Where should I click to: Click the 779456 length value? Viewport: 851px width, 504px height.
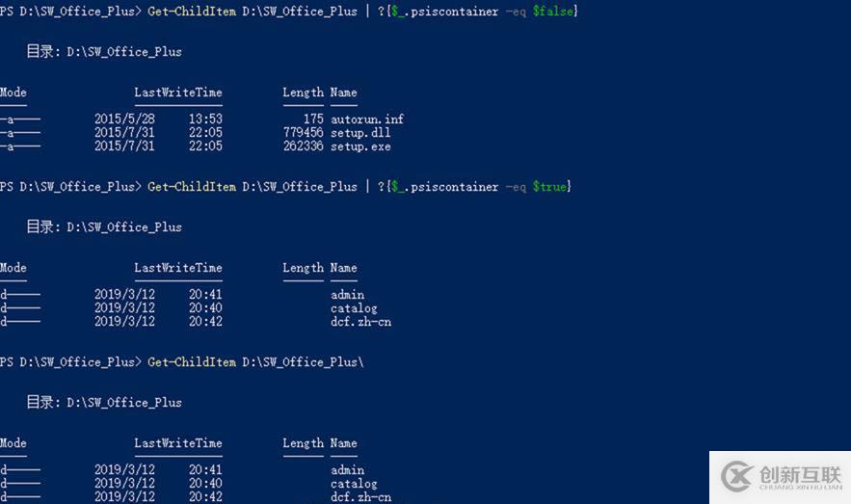coord(304,133)
